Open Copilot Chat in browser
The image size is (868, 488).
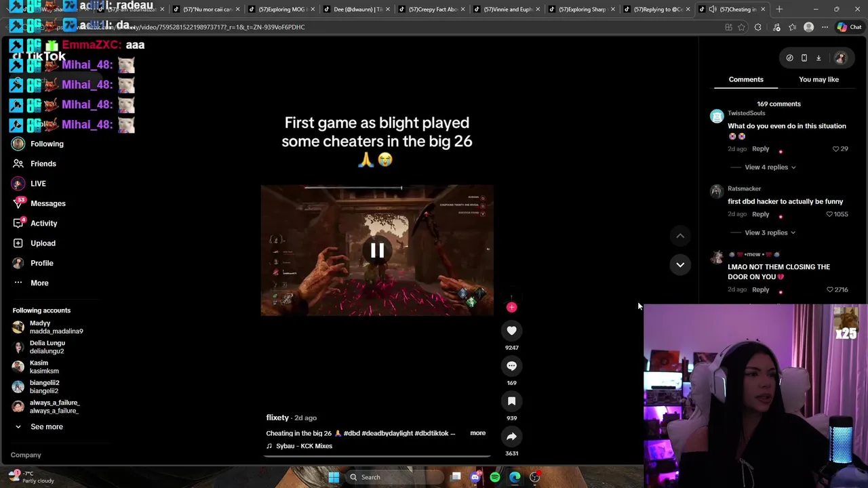pos(848,27)
